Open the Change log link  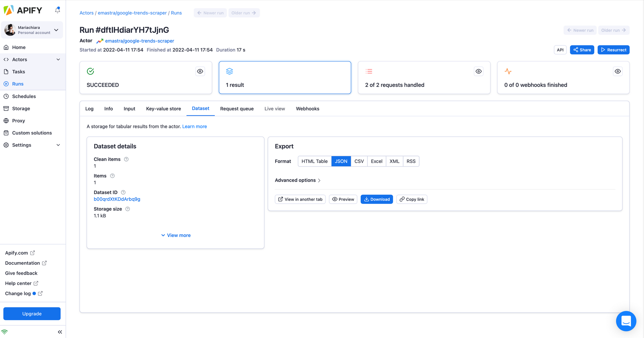(x=24, y=293)
